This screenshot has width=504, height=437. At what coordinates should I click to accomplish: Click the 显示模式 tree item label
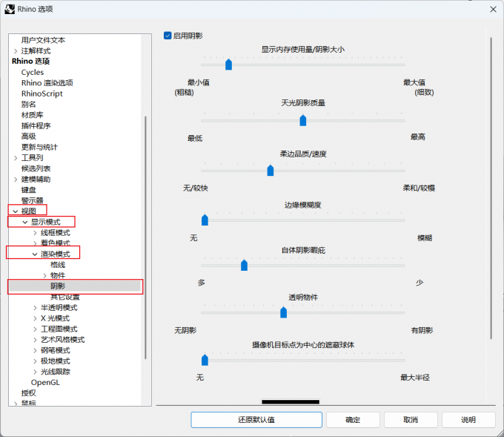46,222
